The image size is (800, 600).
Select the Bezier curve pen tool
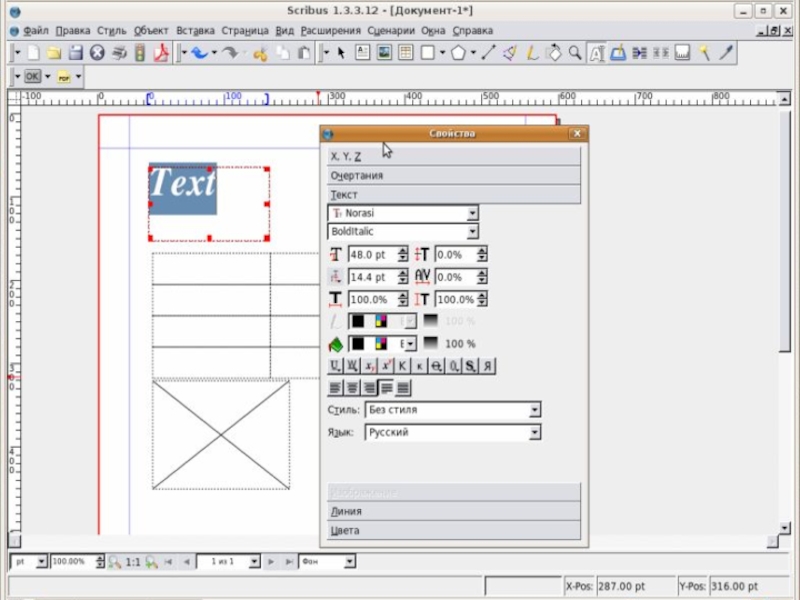click(x=510, y=53)
